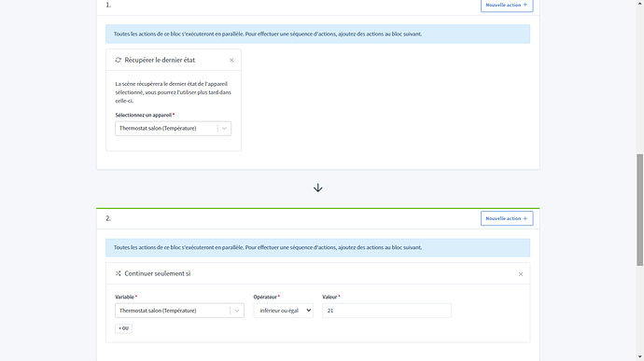Click the Continuer seulement si title
Screen dimensions: 644x361
(x=158, y=273)
